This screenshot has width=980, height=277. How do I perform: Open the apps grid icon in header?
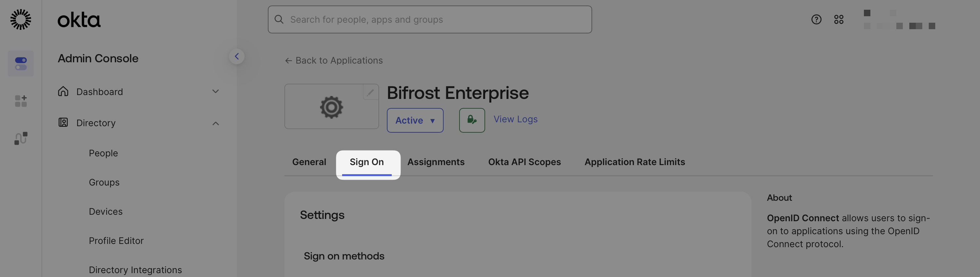click(839, 19)
